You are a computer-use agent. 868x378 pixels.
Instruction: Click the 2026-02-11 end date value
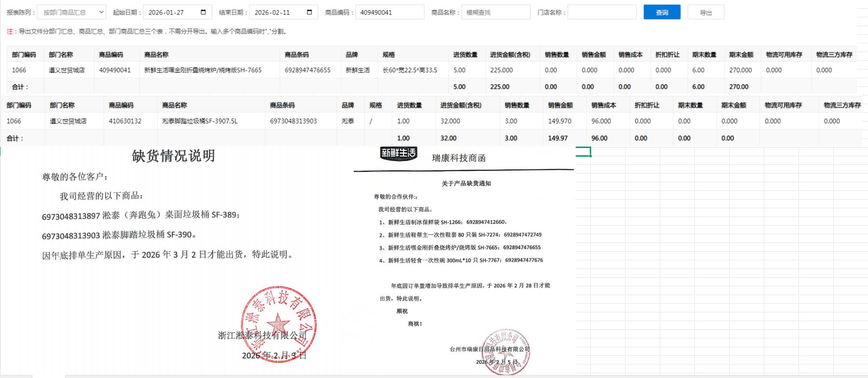tap(272, 13)
